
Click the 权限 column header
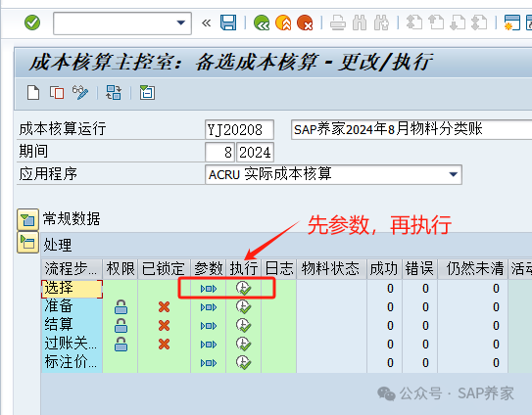pos(121,269)
